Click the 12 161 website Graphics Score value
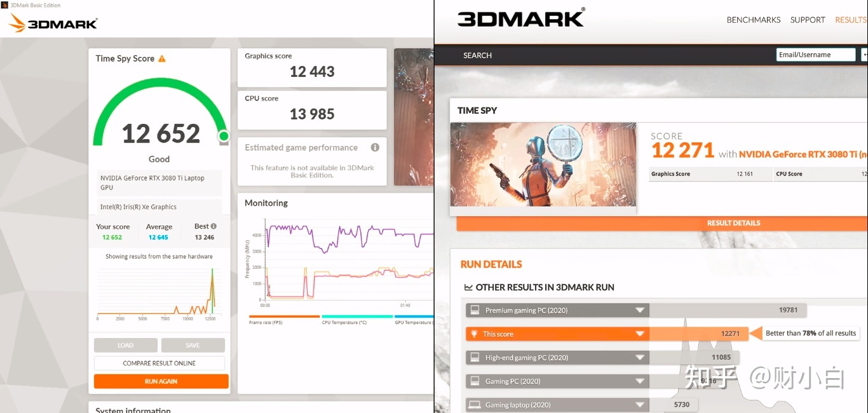The width and height of the screenshot is (868, 413). (745, 173)
